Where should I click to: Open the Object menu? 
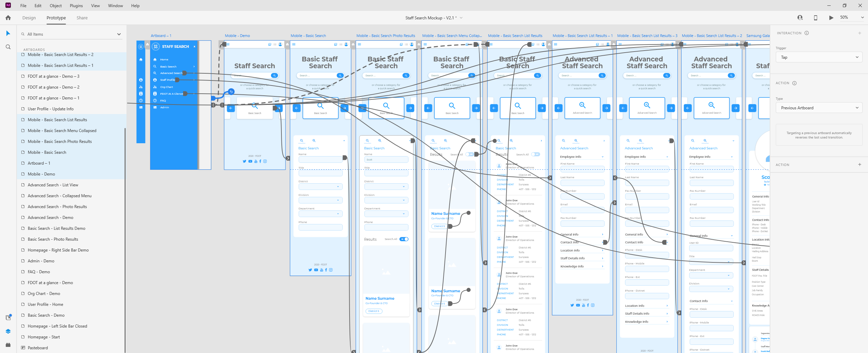pos(56,6)
